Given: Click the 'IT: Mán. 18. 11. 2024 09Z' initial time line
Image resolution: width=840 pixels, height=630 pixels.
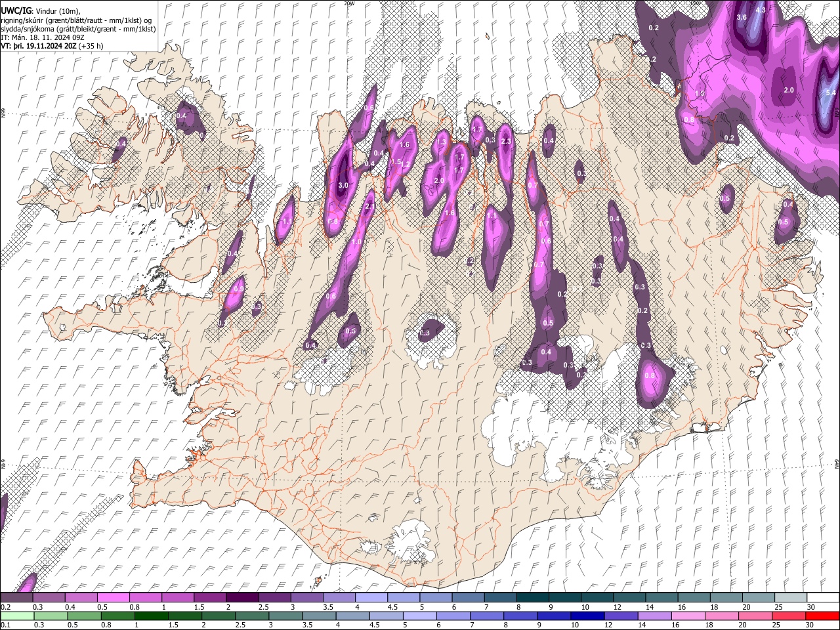Looking at the screenshot, I should pyautogui.click(x=42, y=37).
